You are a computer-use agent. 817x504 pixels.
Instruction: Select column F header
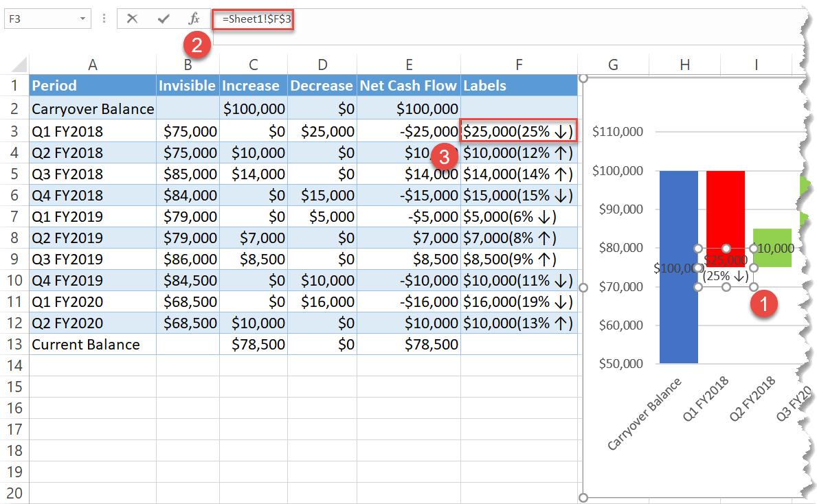(519, 65)
